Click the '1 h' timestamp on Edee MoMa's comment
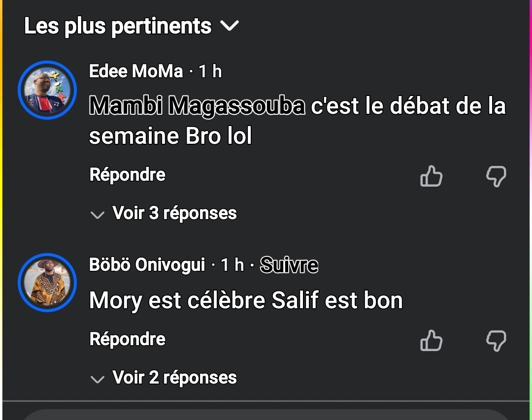 [x=210, y=71]
